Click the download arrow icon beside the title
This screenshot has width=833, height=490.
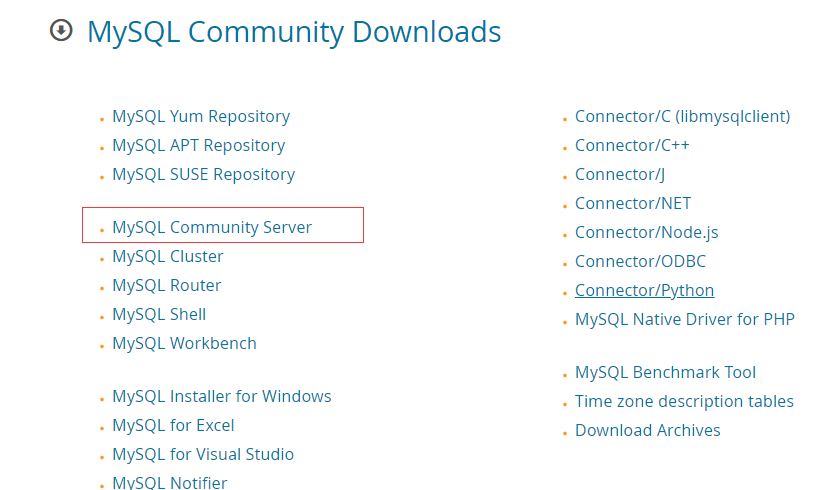pos(61,30)
